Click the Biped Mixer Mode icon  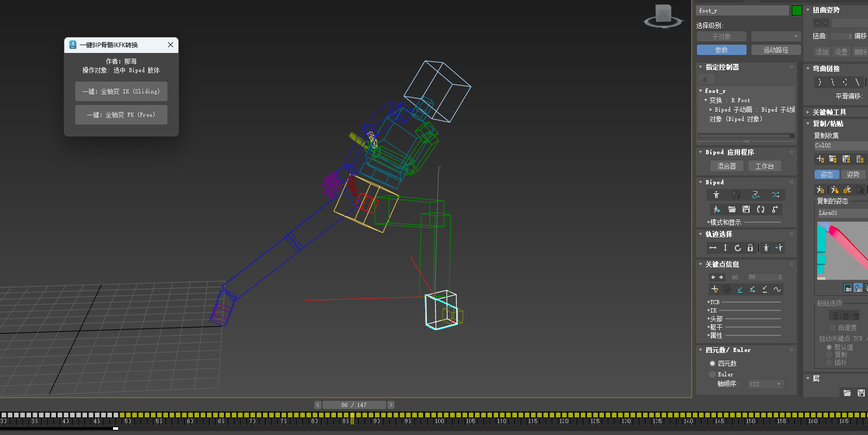click(775, 195)
